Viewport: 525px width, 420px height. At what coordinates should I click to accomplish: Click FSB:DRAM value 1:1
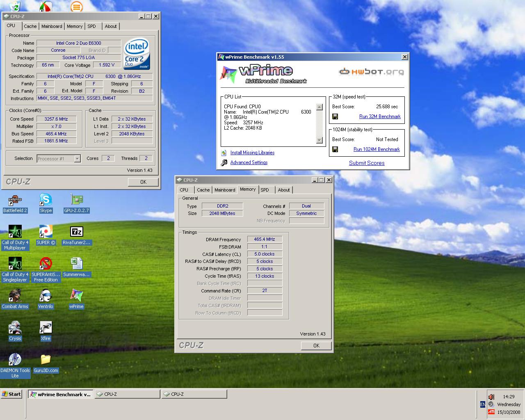265,247
